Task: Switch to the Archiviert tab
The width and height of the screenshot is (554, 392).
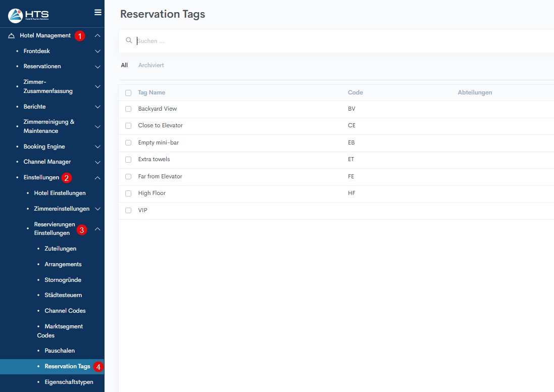Action: [151, 65]
